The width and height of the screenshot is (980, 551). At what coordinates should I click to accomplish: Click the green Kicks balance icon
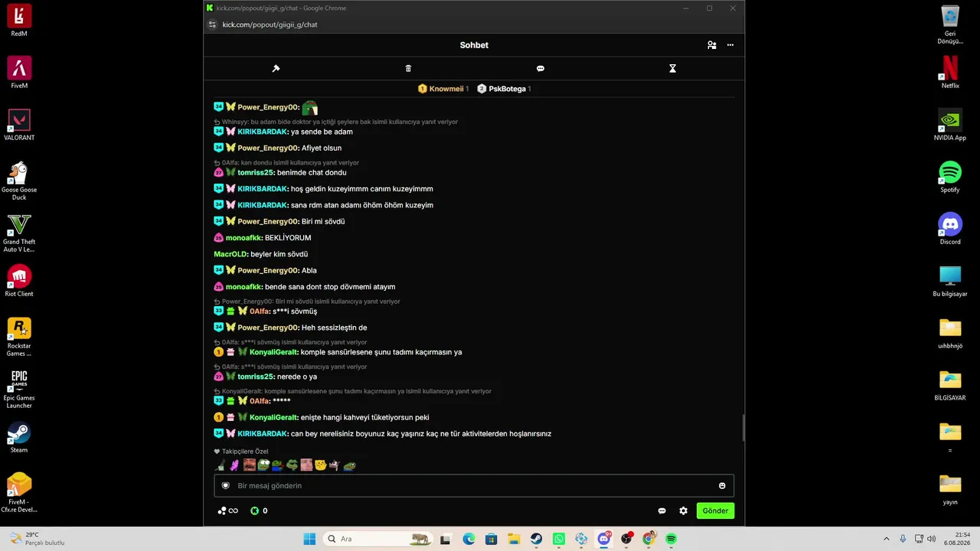tap(254, 510)
